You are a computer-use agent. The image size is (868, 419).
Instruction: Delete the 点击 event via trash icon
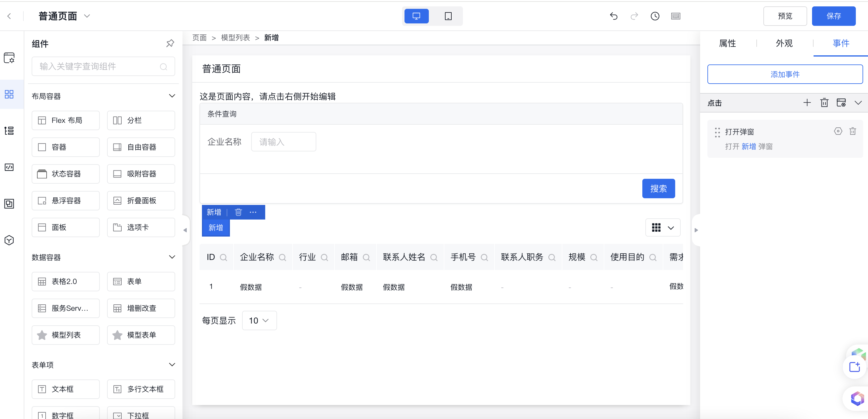[824, 103]
